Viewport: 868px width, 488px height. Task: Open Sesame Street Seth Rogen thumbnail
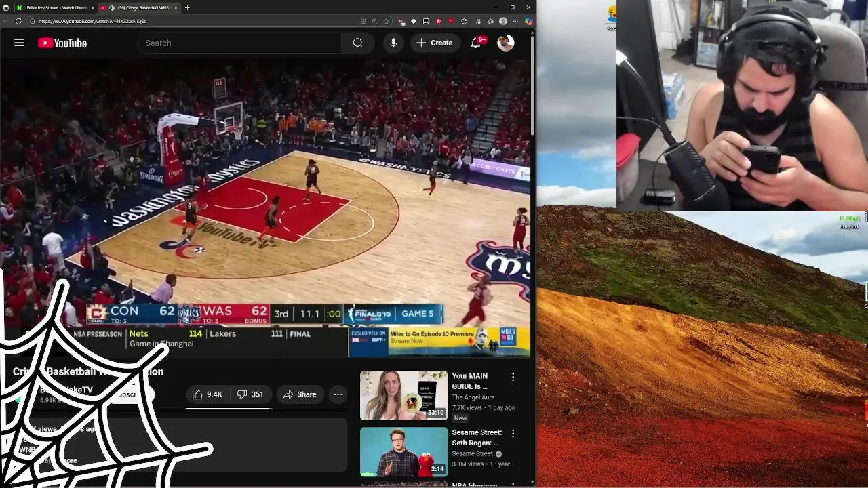404,451
